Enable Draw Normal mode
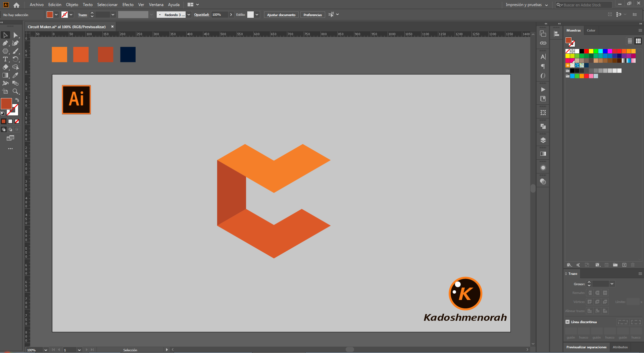 click(4, 130)
